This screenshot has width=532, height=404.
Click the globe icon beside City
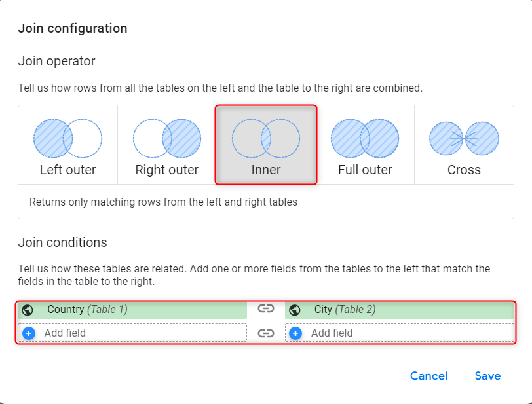[x=295, y=310]
